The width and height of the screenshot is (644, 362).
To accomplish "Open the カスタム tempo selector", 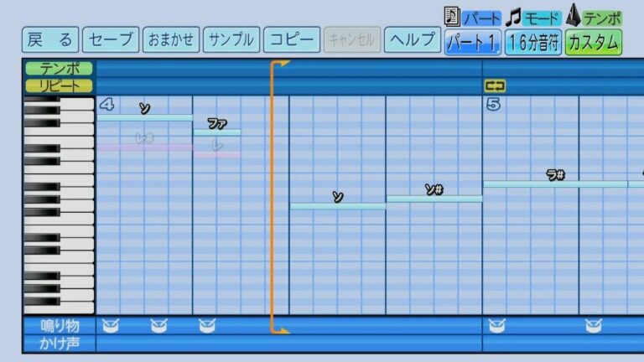I will (x=593, y=41).
